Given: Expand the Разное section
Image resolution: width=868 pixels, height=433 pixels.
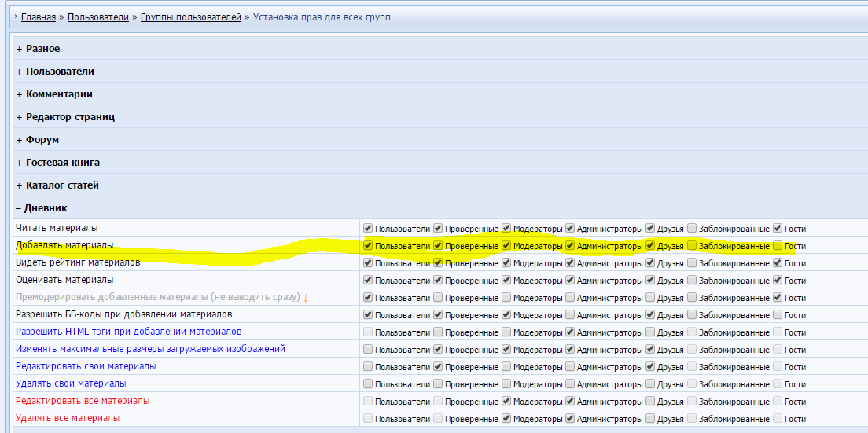Looking at the screenshot, I should pos(42,49).
